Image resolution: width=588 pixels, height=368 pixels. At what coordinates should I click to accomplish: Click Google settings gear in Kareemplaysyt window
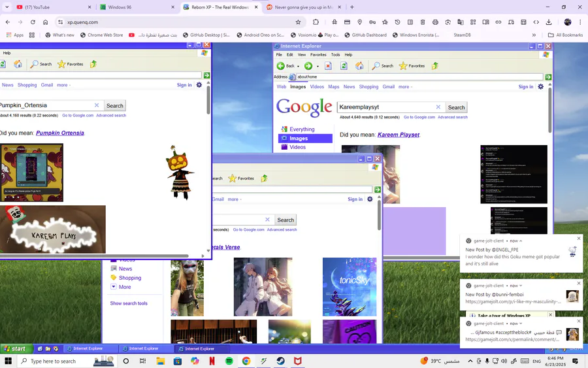[540, 87]
